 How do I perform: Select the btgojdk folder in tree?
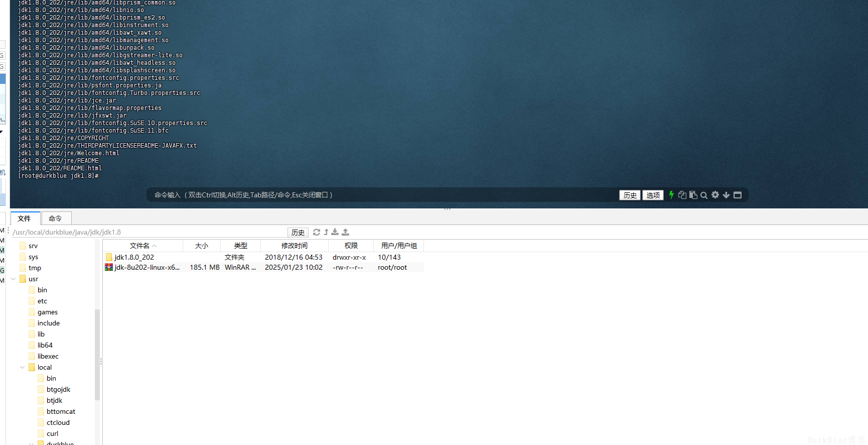point(59,389)
